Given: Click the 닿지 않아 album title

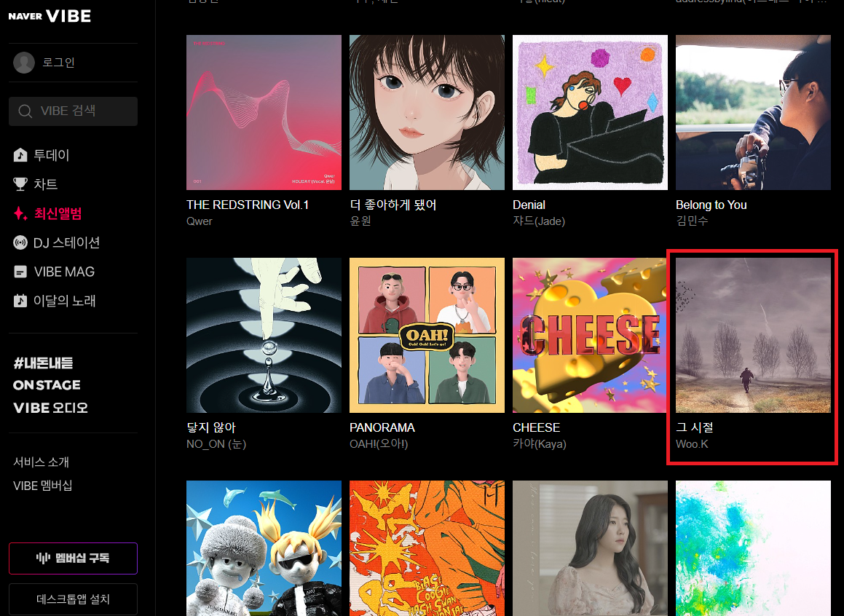Looking at the screenshot, I should click(x=211, y=427).
